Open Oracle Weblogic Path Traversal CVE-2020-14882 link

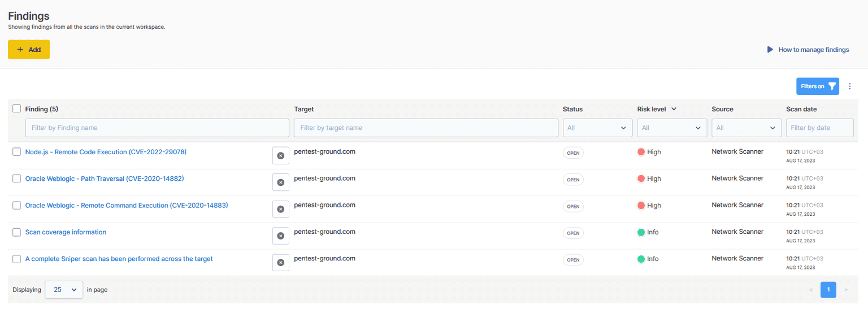105,179
